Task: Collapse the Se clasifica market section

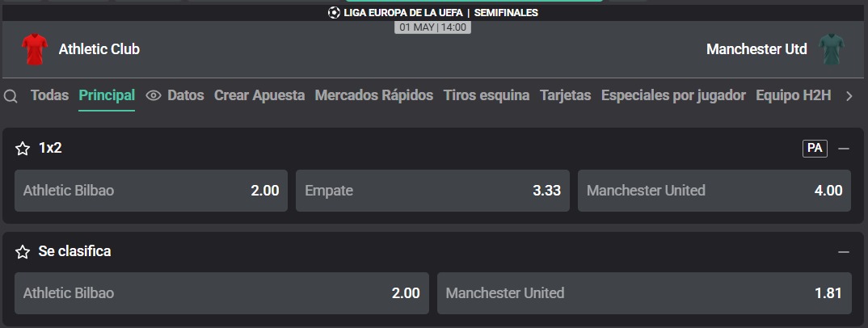Action: [844, 252]
